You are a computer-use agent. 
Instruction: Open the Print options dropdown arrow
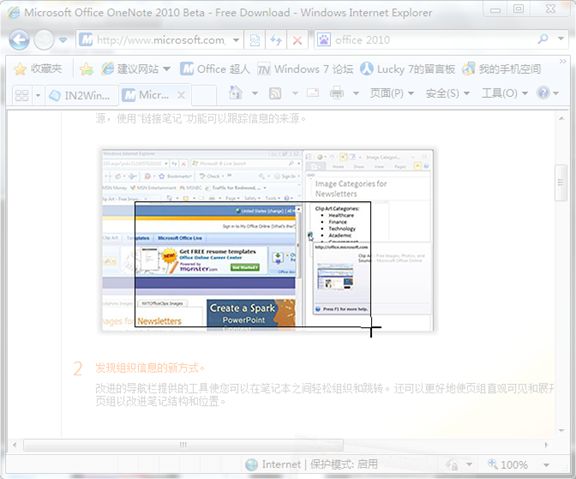(356, 93)
